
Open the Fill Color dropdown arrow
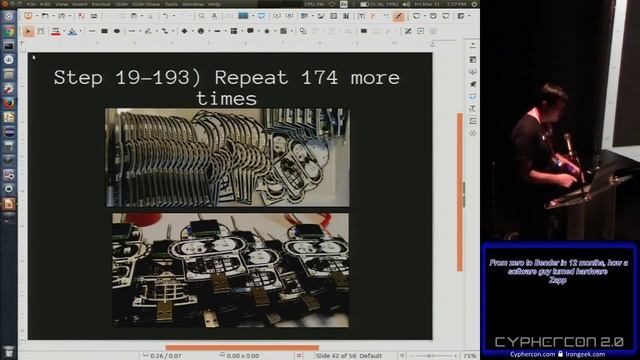click(x=80, y=31)
